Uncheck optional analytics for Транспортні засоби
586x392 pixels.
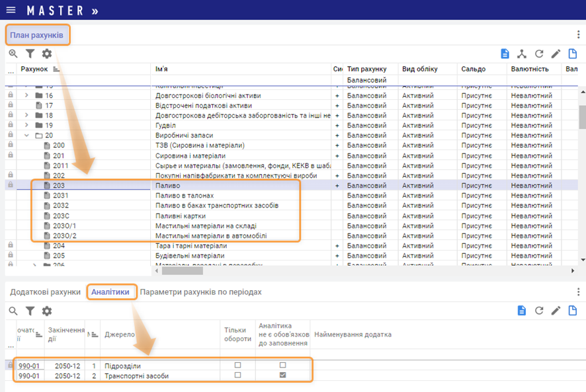pos(283,375)
